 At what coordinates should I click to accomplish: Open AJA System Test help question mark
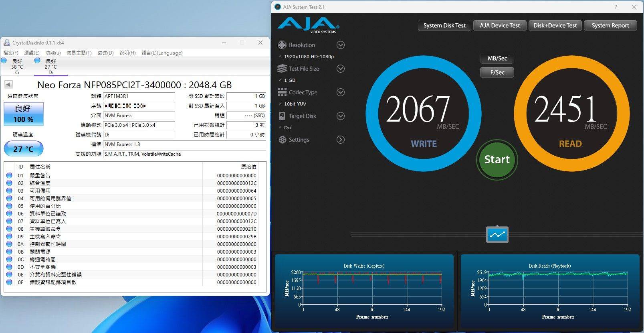tap(616, 7)
